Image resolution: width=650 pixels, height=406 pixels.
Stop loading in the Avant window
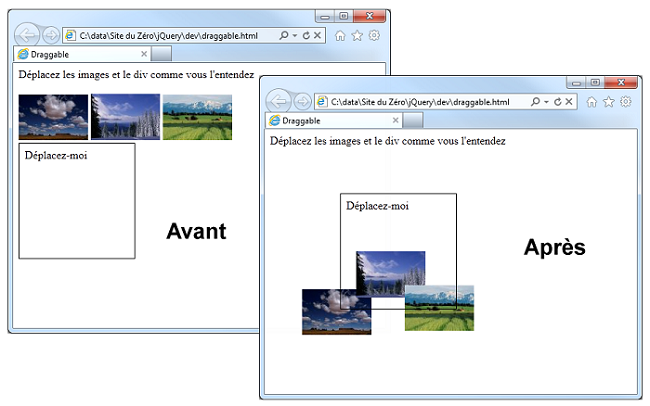tap(317, 35)
